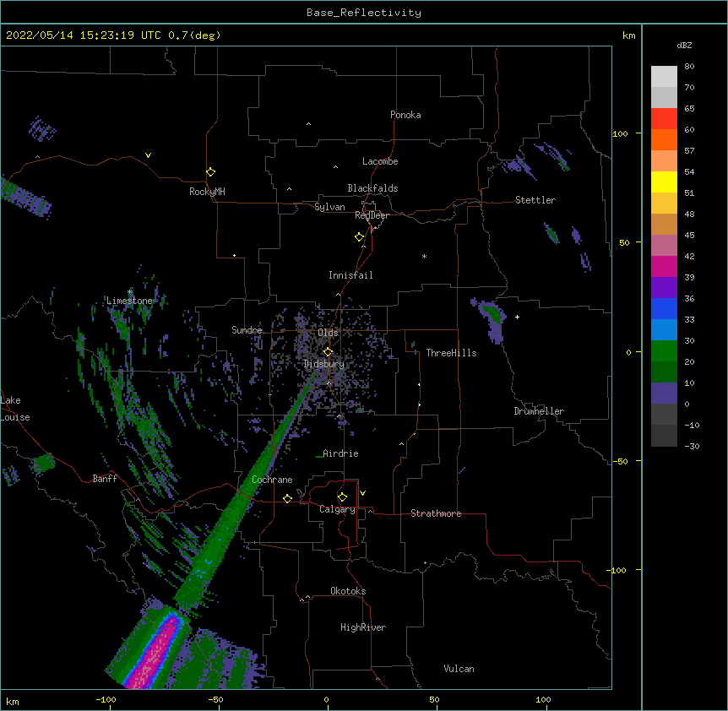Viewport: 728px width, 711px height.
Task: Click the yellow diamond marker between Olds and Didsbury
Action: coord(328,352)
